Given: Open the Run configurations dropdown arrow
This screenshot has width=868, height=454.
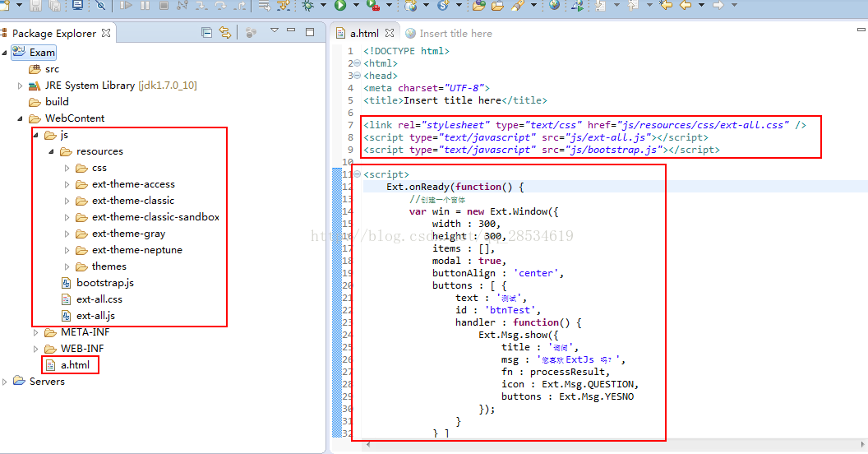Looking at the screenshot, I should click(355, 6).
